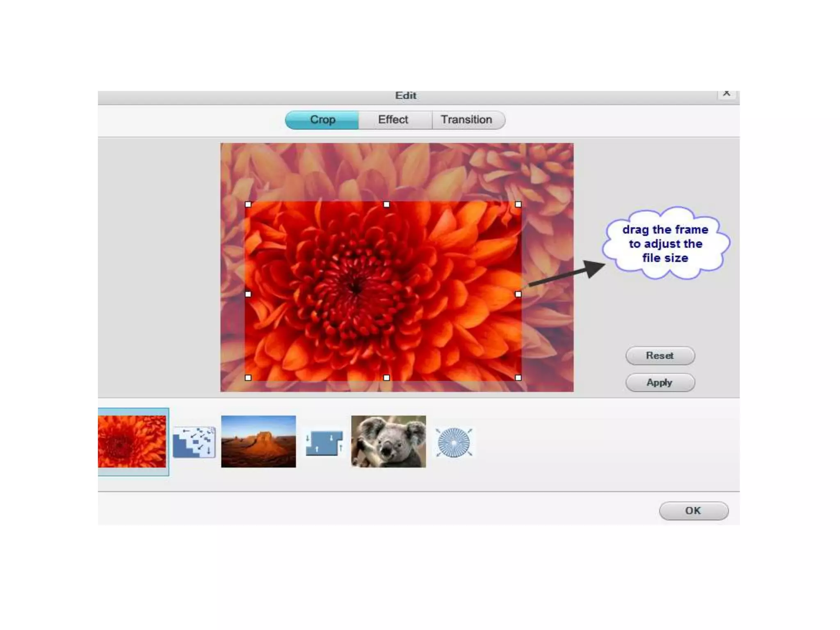Click the circular radial transition icon after koala

(454, 442)
